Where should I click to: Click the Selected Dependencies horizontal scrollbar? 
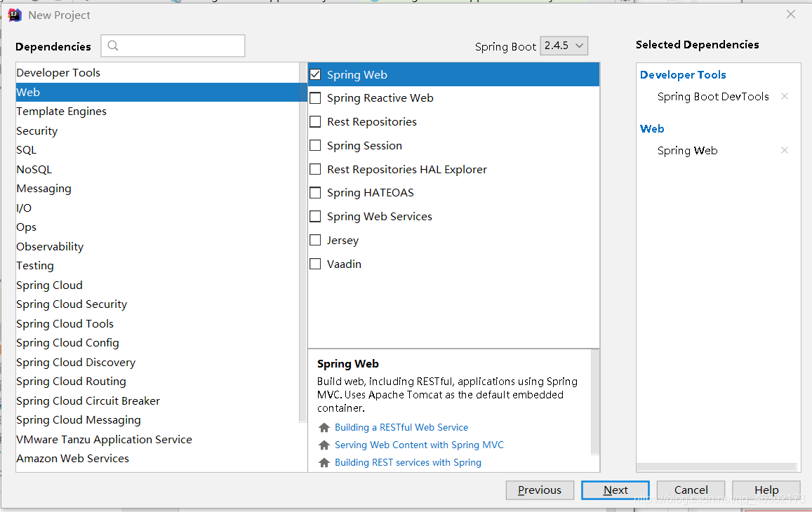click(716, 467)
